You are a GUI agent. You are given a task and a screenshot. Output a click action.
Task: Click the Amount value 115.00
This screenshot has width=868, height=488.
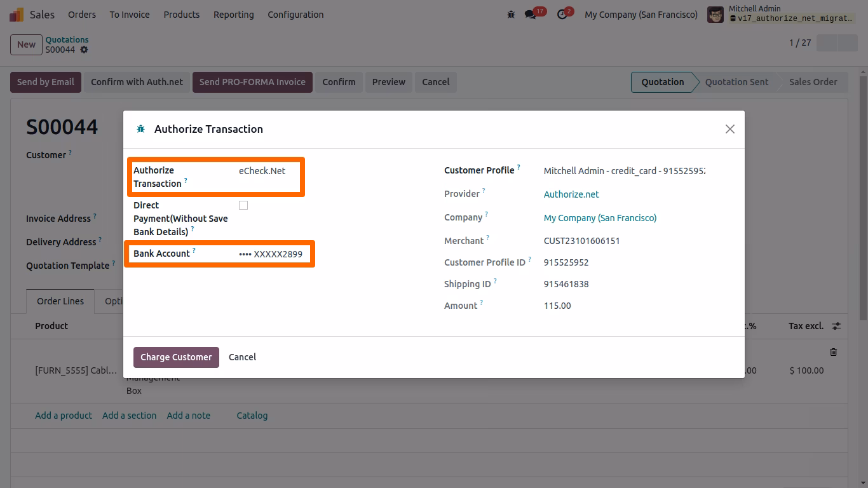(x=557, y=306)
